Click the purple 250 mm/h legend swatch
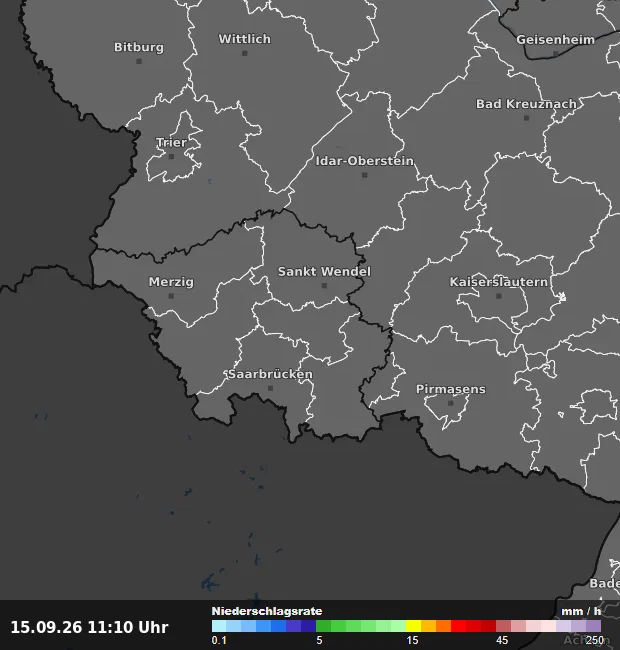Image resolution: width=620 pixels, height=650 pixels. (x=593, y=626)
